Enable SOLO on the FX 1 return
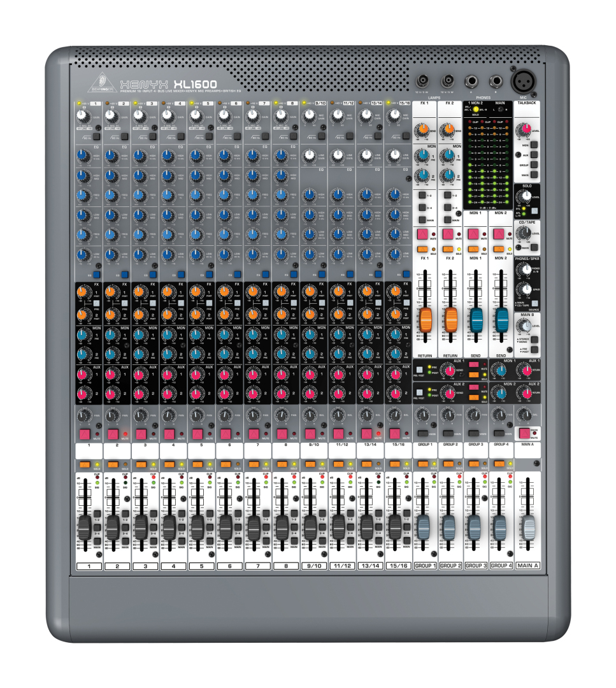This screenshot has height=688, width=616. click(x=422, y=249)
